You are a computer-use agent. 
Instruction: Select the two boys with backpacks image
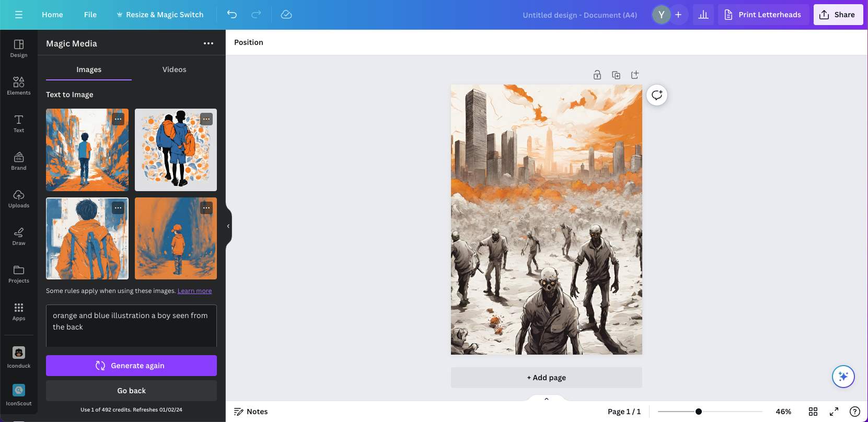click(176, 150)
